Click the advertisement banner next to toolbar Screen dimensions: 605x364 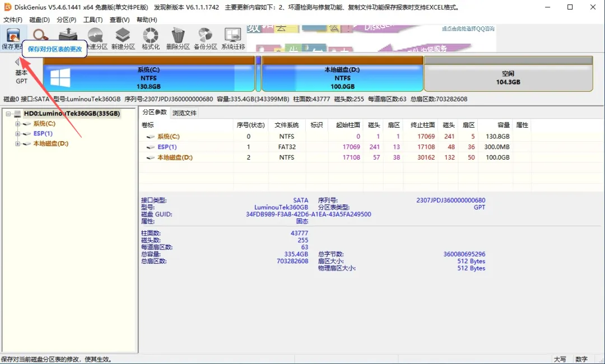point(371,39)
